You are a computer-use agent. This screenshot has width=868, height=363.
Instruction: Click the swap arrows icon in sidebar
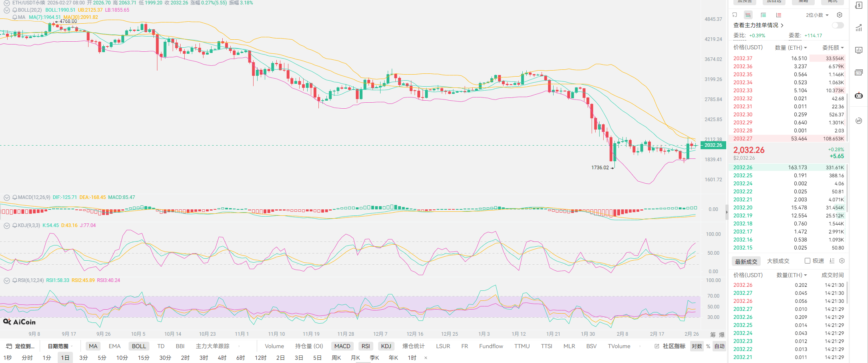[859, 121]
